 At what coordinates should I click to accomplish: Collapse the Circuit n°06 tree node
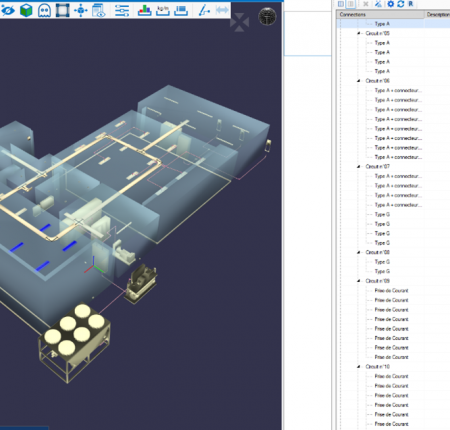tap(359, 81)
